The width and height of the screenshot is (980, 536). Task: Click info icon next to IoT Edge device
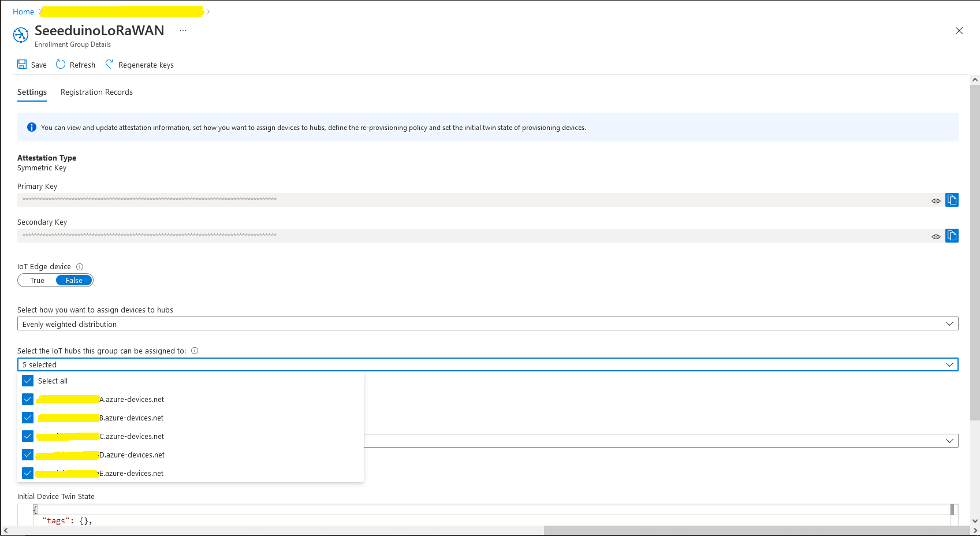80,267
